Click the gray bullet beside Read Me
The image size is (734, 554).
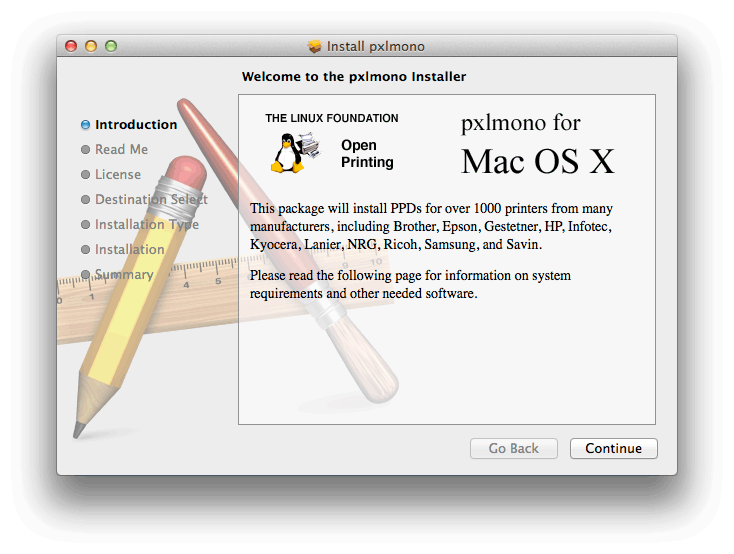[x=85, y=149]
